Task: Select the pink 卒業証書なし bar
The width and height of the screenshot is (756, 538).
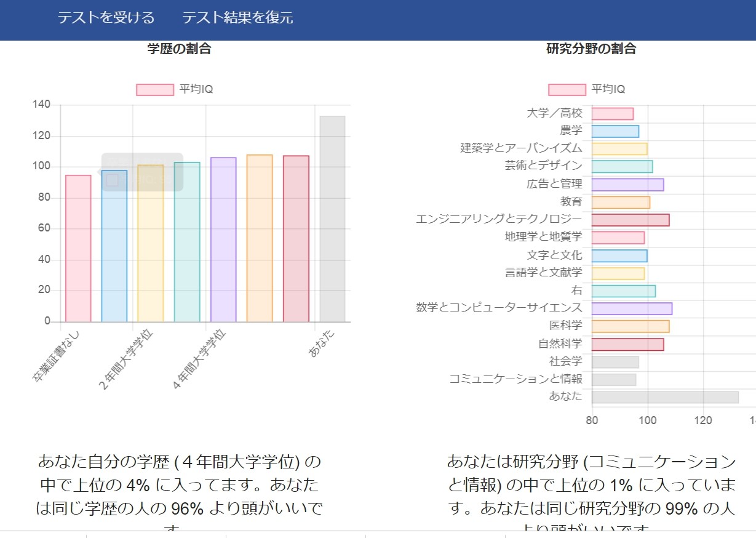Action: click(x=78, y=249)
